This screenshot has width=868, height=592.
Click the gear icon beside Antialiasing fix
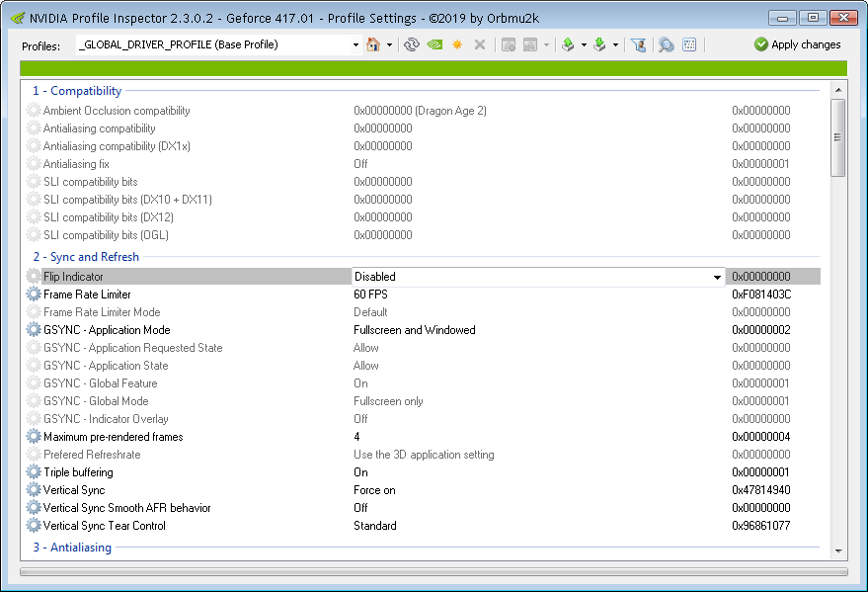(34, 163)
